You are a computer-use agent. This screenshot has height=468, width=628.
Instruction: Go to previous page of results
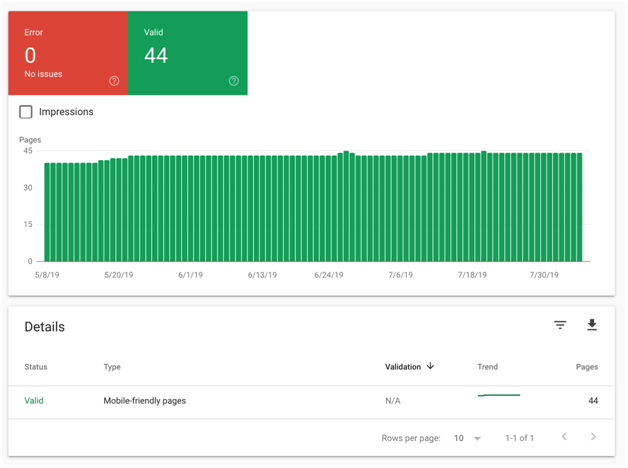564,437
